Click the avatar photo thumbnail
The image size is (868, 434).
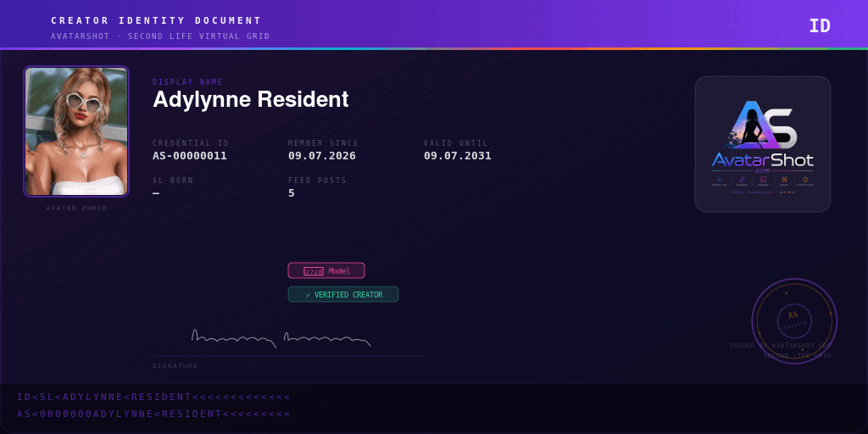tap(75, 131)
